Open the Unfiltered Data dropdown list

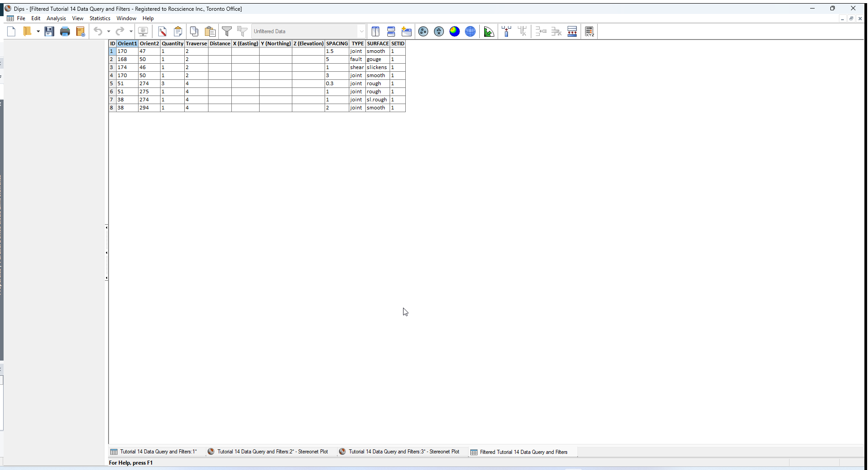click(361, 31)
